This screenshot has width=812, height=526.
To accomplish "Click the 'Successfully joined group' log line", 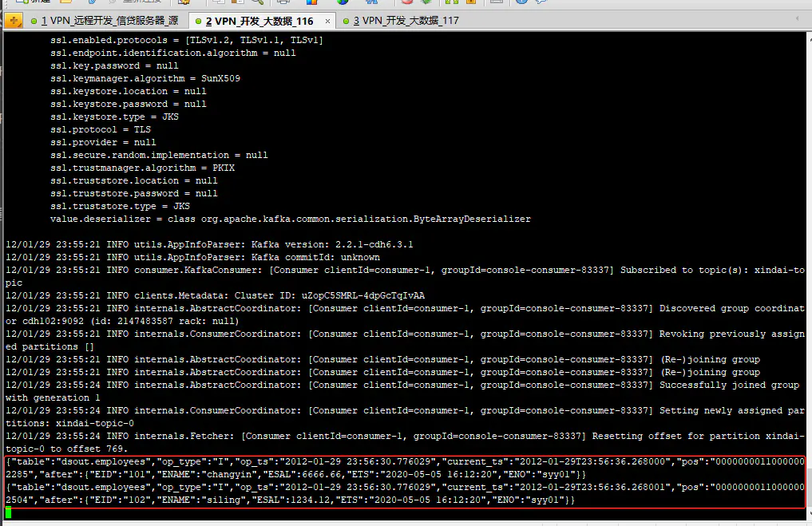I will coord(402,385).
